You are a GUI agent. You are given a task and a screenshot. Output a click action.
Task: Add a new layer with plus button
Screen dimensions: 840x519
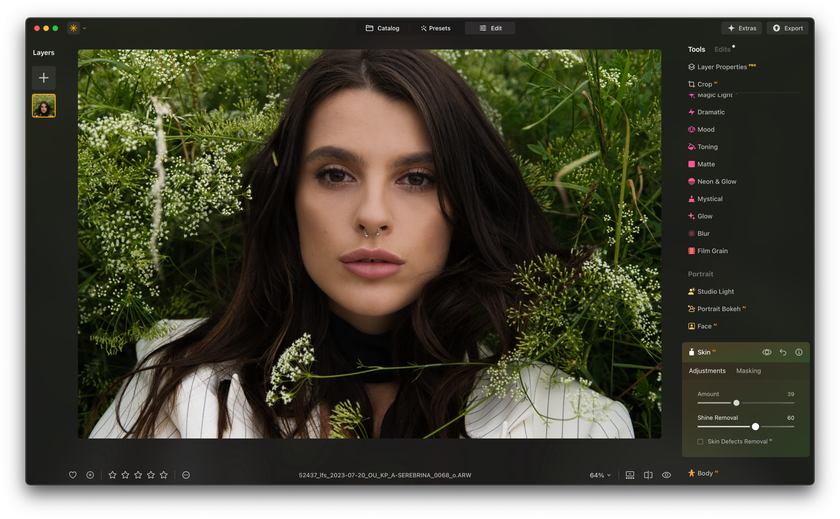point(44,78)
